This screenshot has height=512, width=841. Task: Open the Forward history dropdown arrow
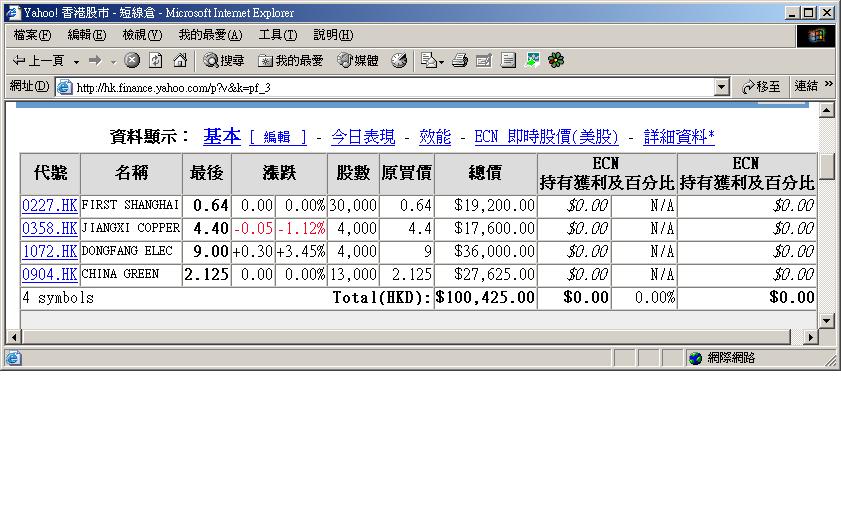click(x=113, y=61)
